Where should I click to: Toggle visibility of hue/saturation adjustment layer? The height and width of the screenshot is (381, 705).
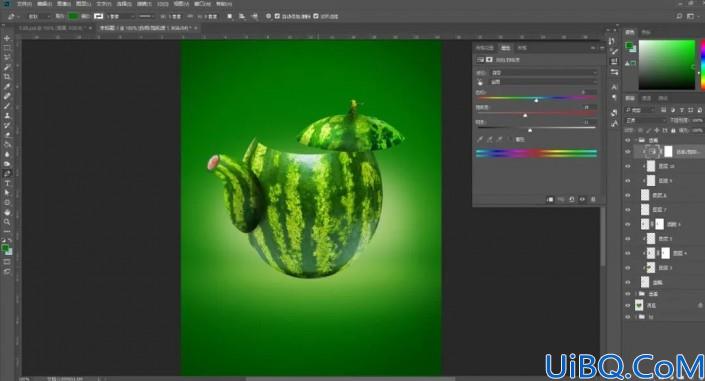click(x=628, y=152)
